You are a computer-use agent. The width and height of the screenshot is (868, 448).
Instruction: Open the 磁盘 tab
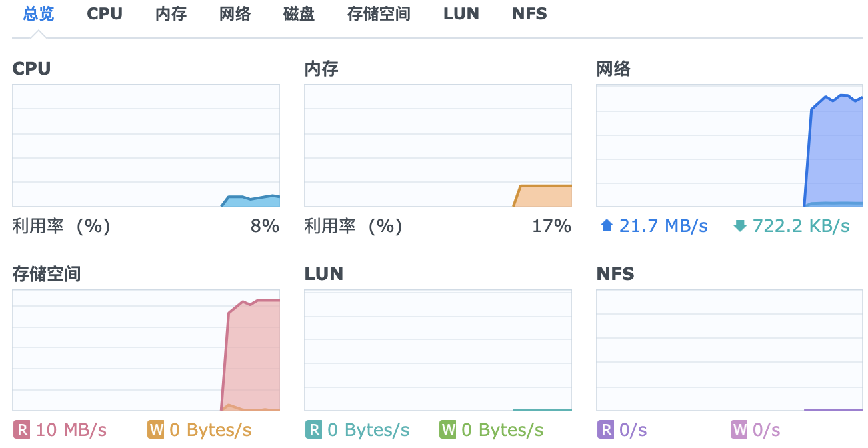297,13
